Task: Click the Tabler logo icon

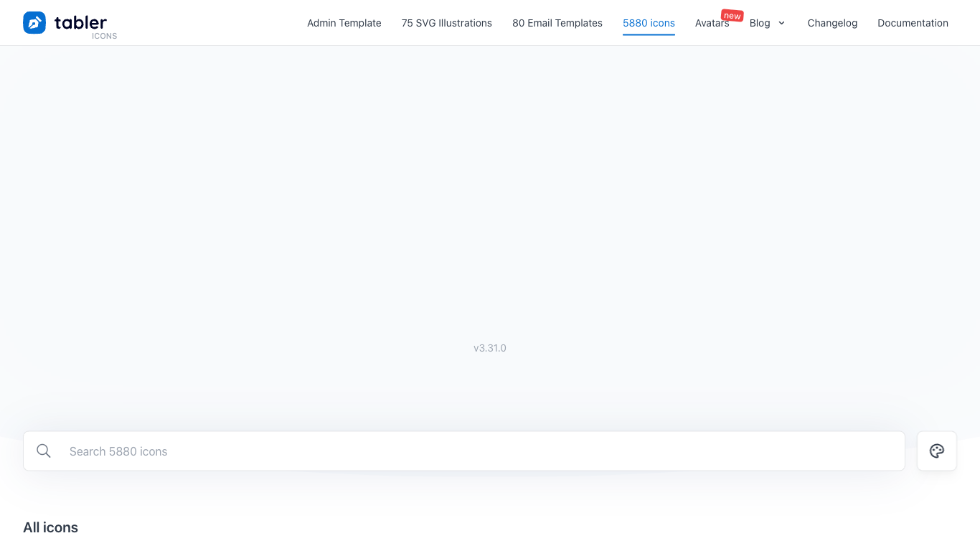Action: (x=34, y=23)
